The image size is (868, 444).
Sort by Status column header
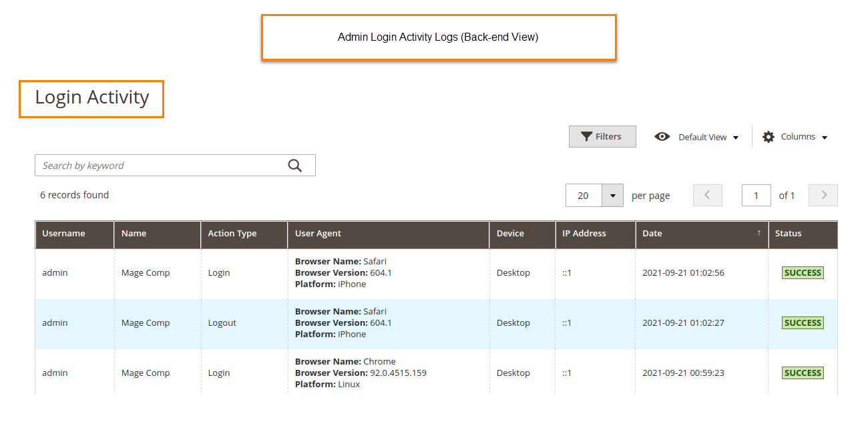[x=803, y=234]
